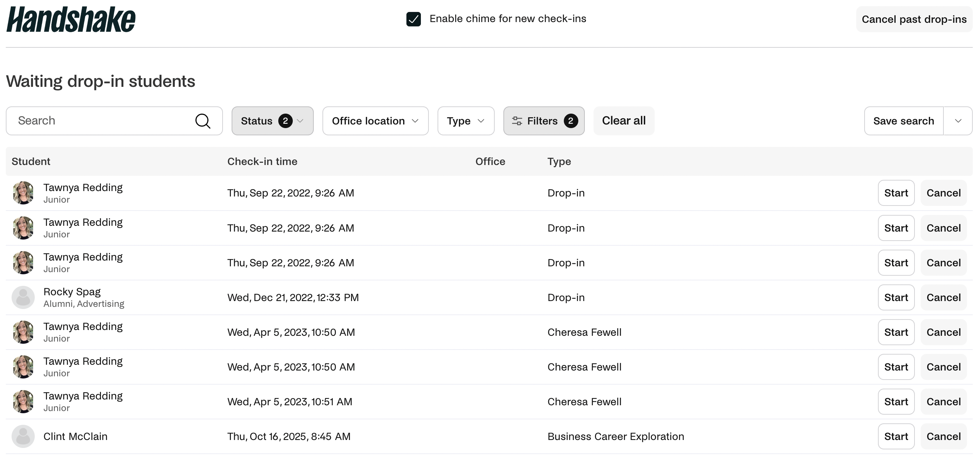Image resolution: width=980 pixels, height=474 pixels.
Task: Open Clint McClain's student name
Action: coord(75,436)
